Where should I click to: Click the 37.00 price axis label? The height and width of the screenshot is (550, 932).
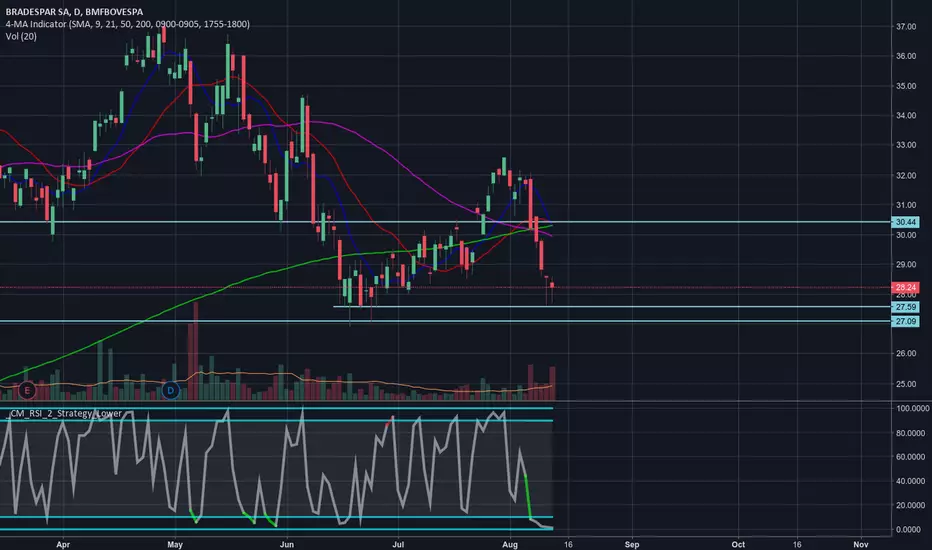906,27
